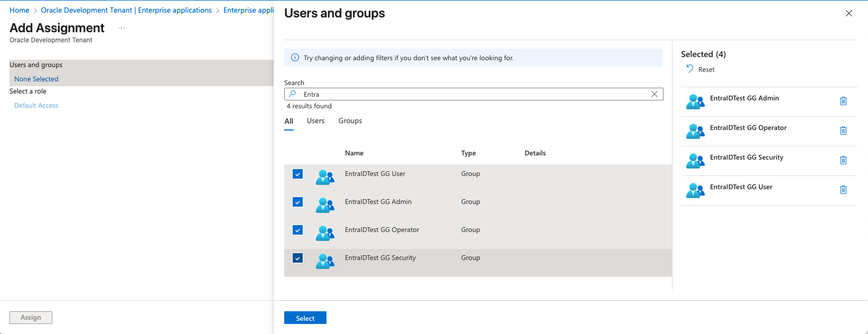Click the group icon in EntraIDTest GG Operator row

pos(325,233)
